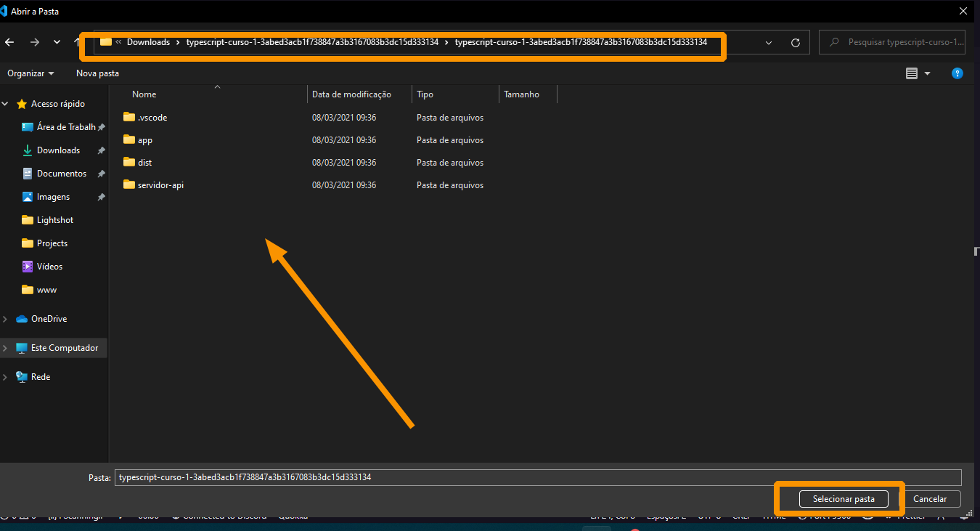Click the Back navigation arrow
980x531 pixels.
click(x=9, y=42)
